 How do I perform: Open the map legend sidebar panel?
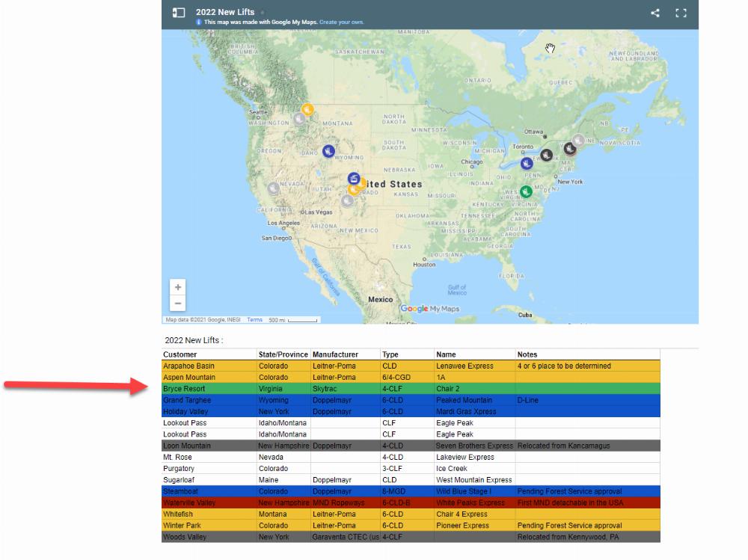179,13
